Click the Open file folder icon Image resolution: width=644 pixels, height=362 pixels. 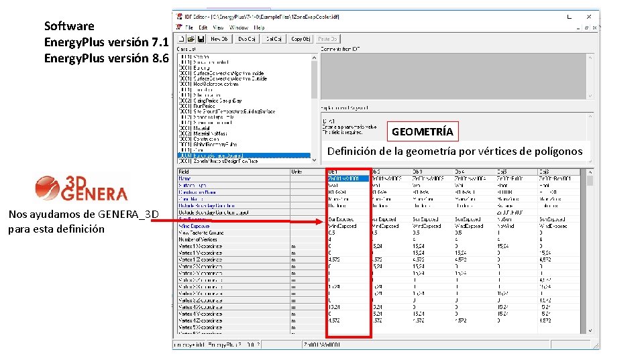point(191,39)
